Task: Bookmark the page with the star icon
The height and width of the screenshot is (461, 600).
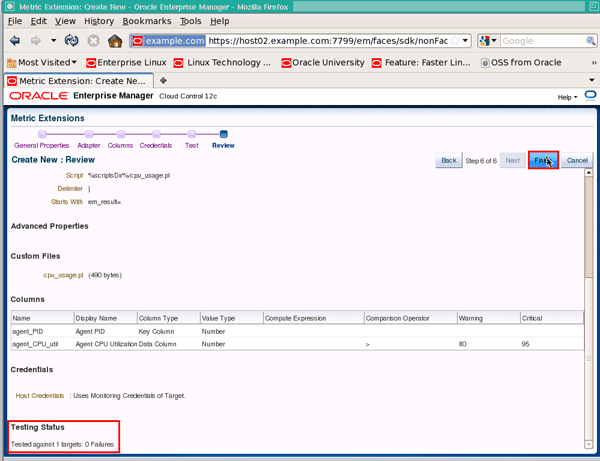Action: coord(455,41)
